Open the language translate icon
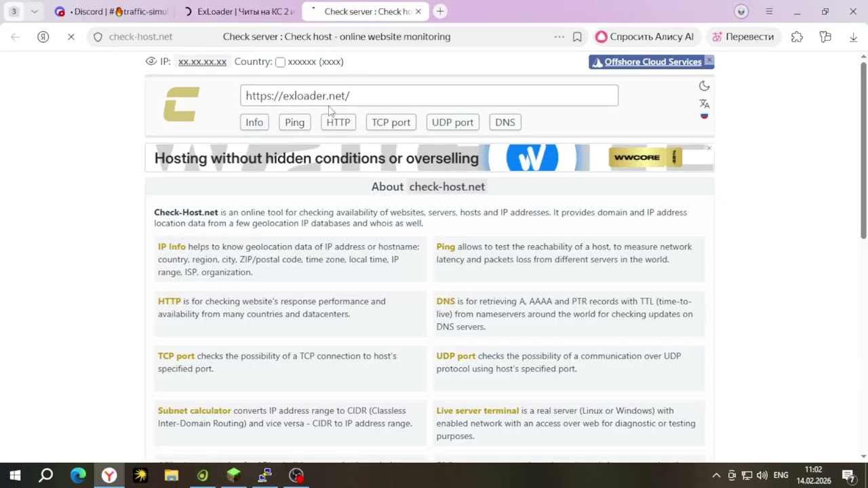 705,104
